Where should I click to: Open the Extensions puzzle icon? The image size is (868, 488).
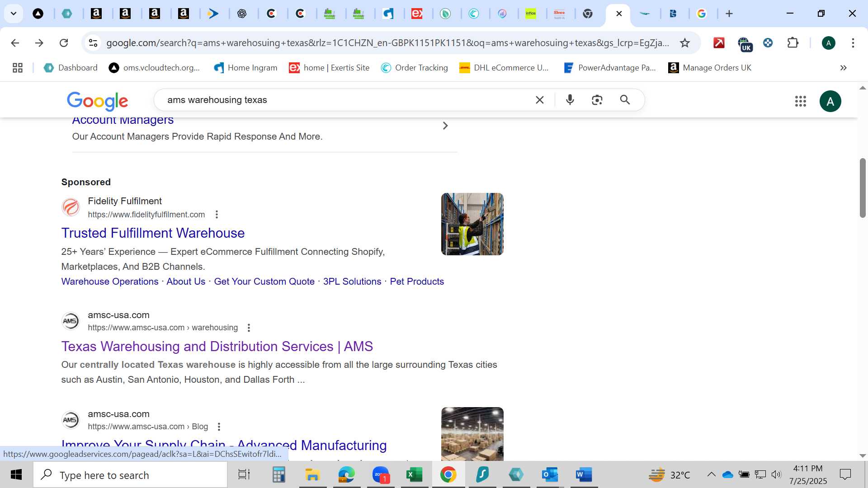click(793, 43)
